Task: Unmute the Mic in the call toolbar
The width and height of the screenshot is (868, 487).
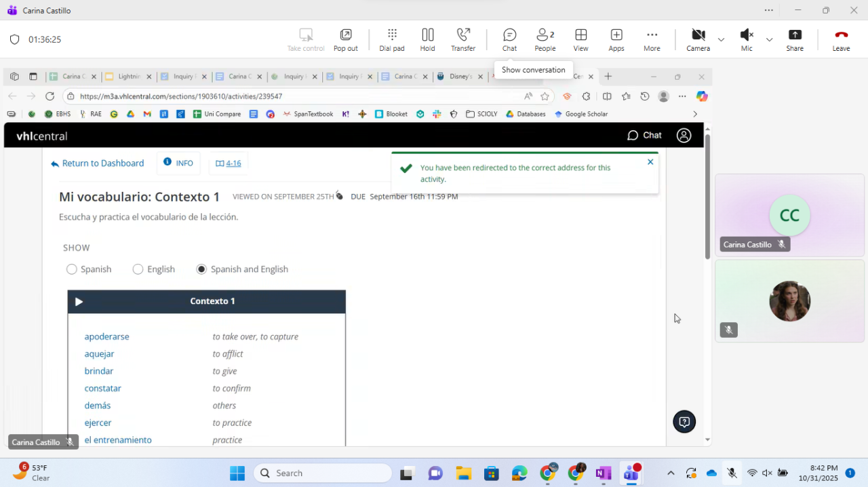Action: point(747,39)
